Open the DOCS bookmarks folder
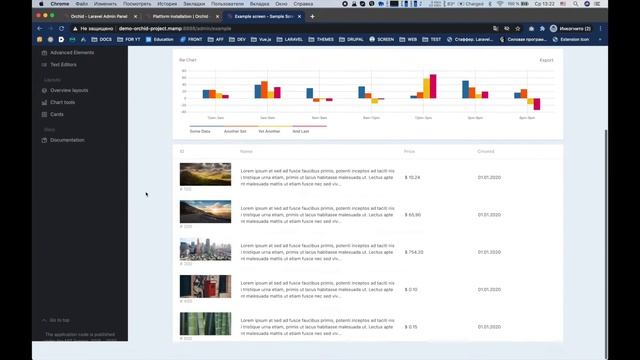The image size is (640, 360). pos(101,40)
